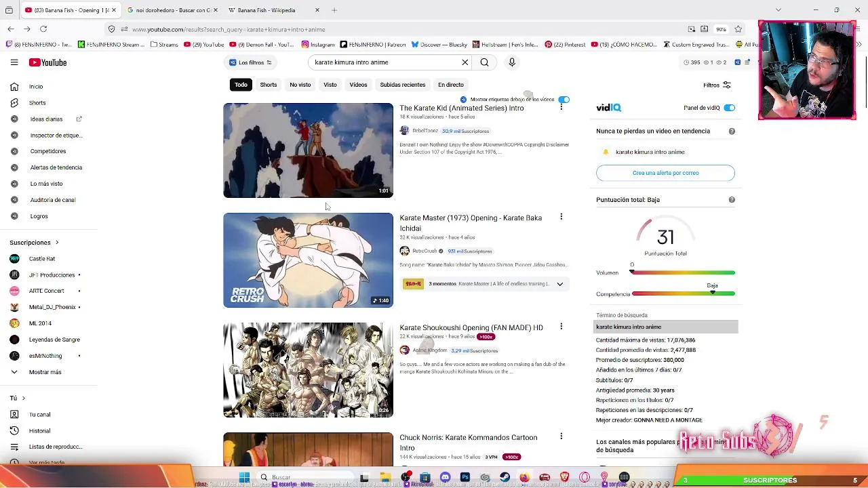Open Alertas de tendencia in sidebar
Image resolution: width=868 pixels, height=488 pixels.
click(x=56, y=167)
